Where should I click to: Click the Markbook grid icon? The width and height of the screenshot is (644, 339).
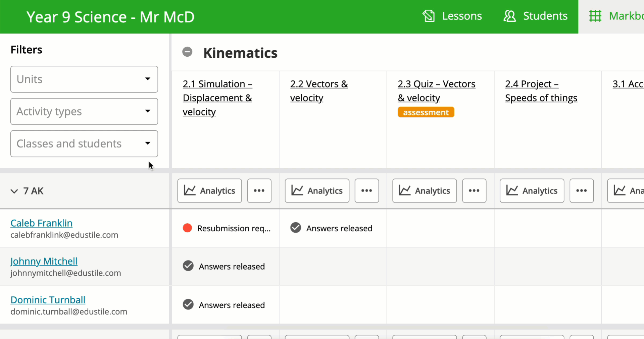595,16
